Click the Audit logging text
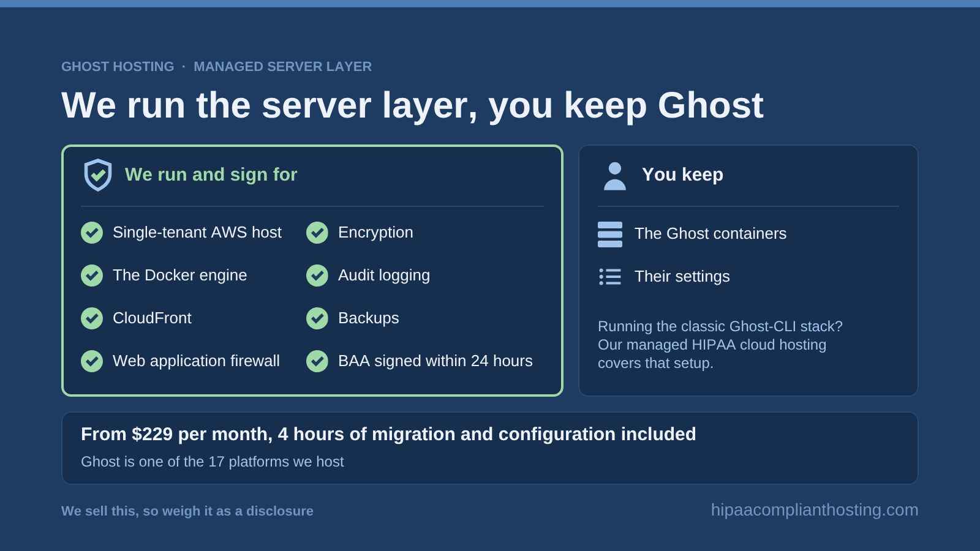Screen dimensions: 980x551 pos(384,275)
